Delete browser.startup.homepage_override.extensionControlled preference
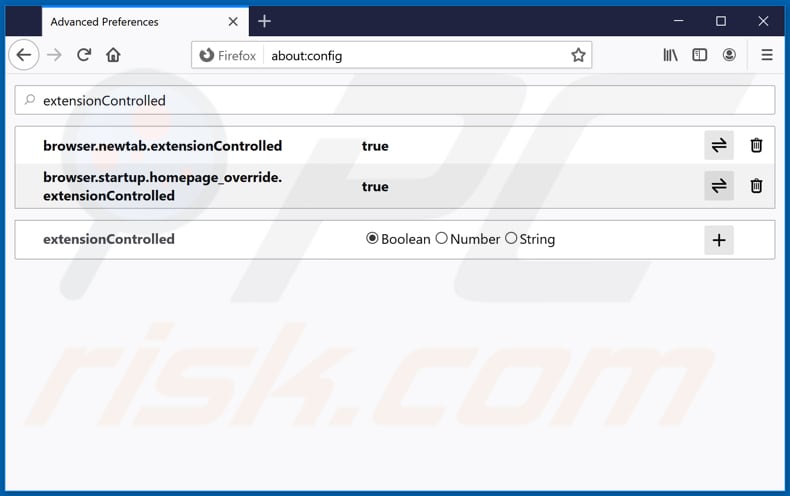 click(x=756, y=186)
